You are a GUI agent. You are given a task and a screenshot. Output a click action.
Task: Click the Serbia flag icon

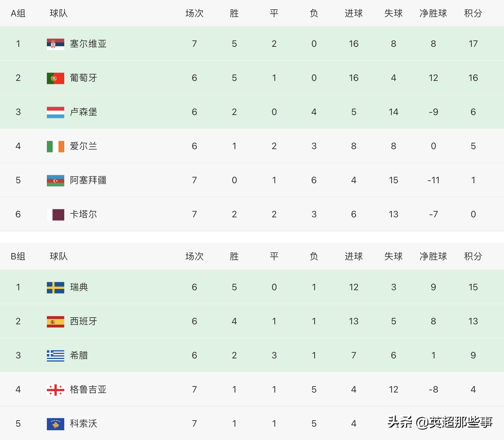coord(56,44)
